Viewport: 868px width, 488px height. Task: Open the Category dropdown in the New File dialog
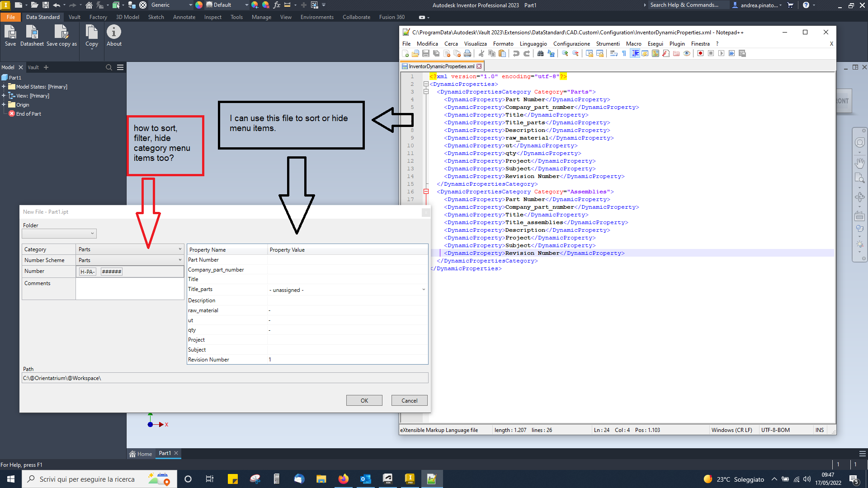179,249
